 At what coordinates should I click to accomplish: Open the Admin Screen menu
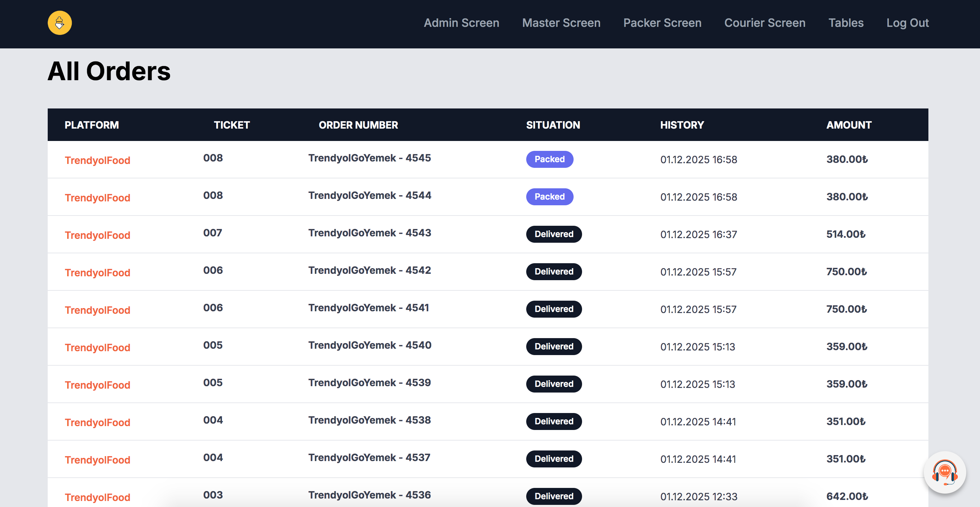point(462,23)
